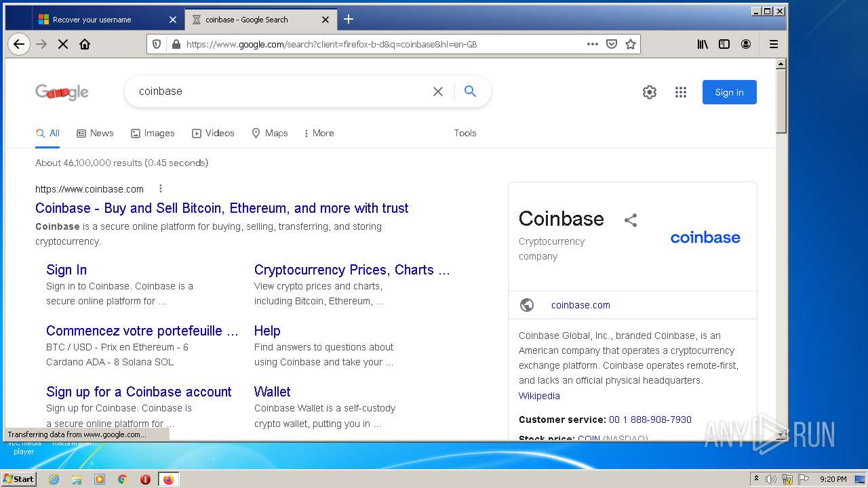Viewport: 868px width, 488px height.
Task: Open the Sign In sitelink
Action: pyautogui.click(x=66, y=270)
